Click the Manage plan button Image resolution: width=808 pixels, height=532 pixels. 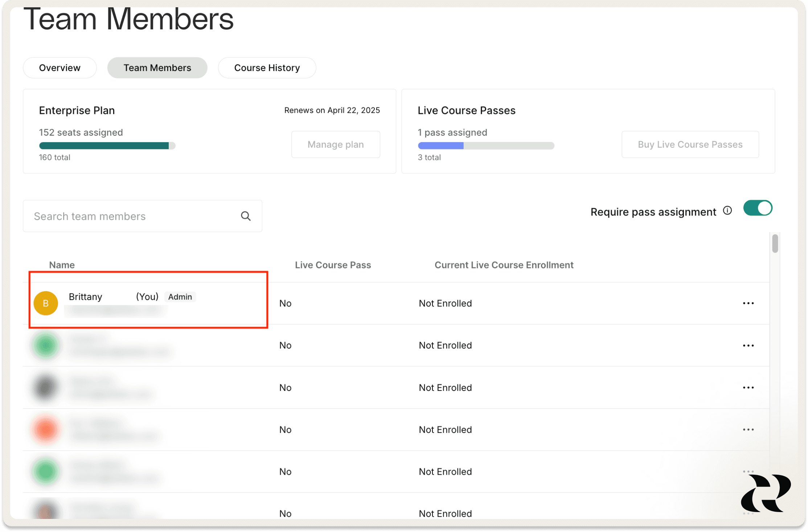pyautogui.click(x=335, y=144)
